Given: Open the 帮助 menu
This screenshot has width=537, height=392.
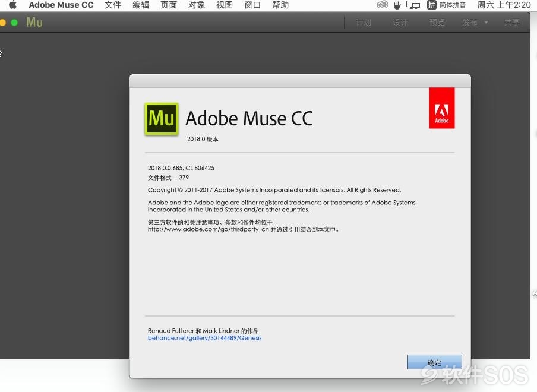Looking at the screenshot, I should click(x=280, y=5).
